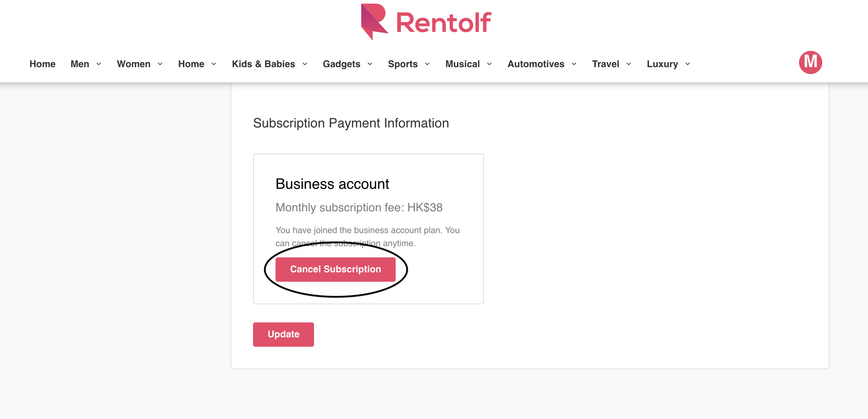868x419 pixels.
Task: Click the Rentolf logo icon
Action: [x=374, y=21]
